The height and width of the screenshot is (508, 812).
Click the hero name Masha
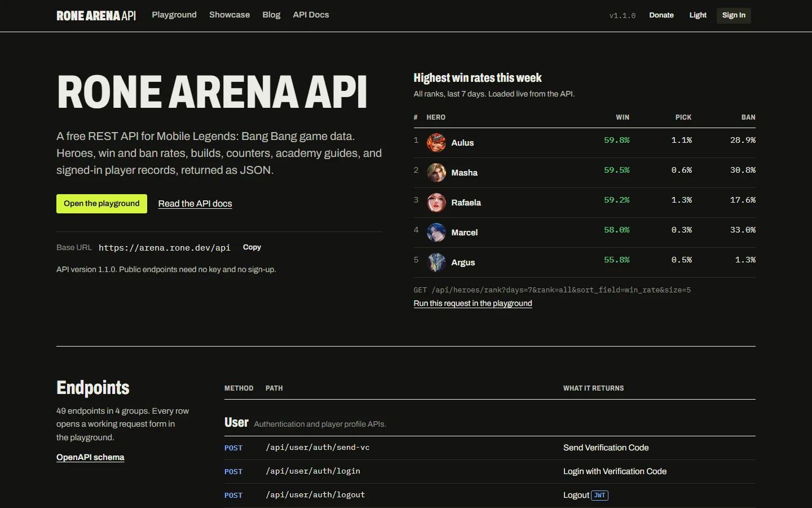464,173
